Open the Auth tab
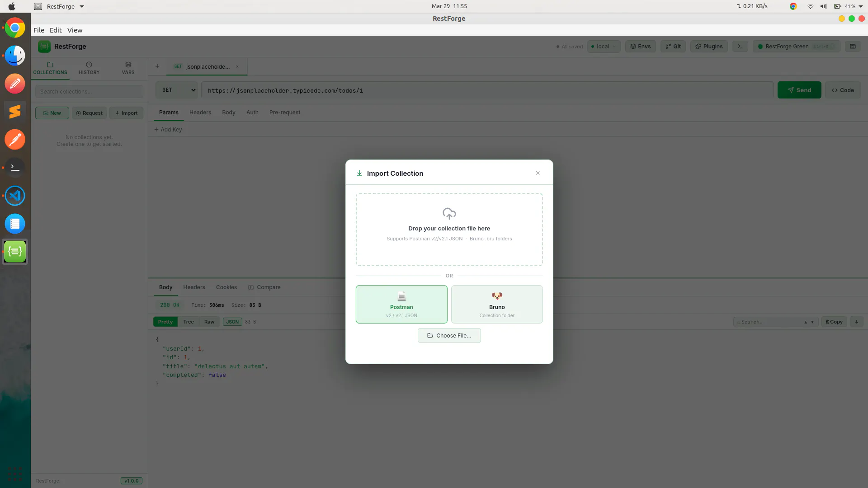868x488 pixels. pos(252,113)
